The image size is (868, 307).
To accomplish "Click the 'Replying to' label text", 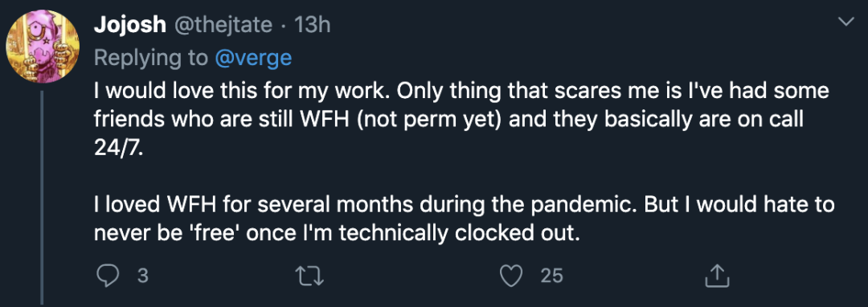I will tap(152, 58).
